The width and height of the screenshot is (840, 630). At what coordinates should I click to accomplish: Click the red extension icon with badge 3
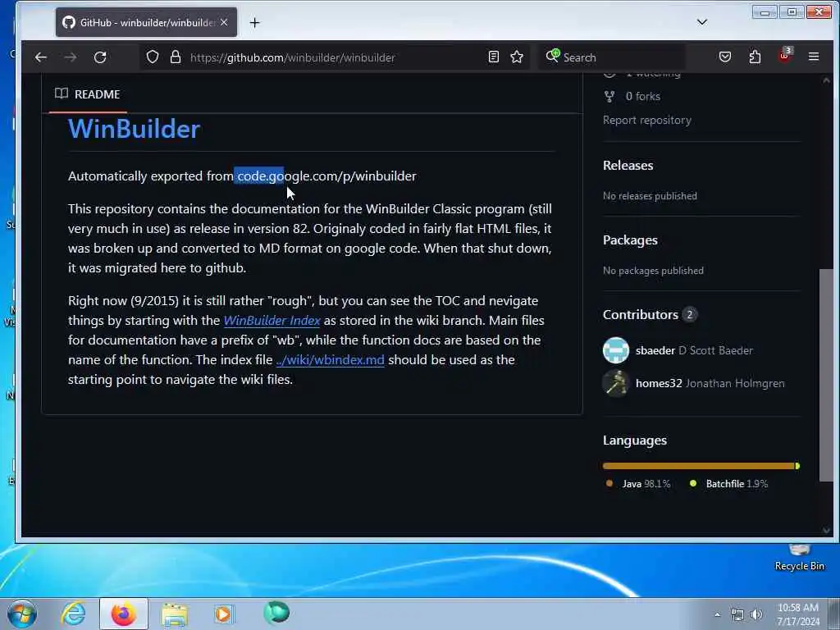click(x=785, y=55)
